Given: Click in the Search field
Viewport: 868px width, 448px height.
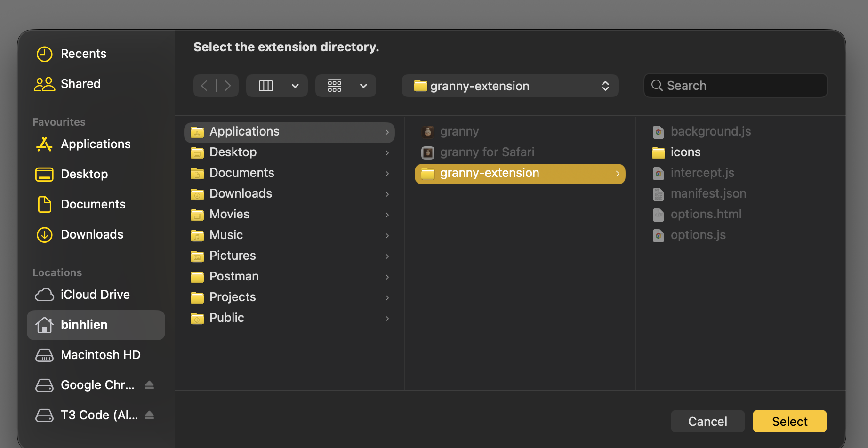Looking at the screenshot, I should pos(735,86).
